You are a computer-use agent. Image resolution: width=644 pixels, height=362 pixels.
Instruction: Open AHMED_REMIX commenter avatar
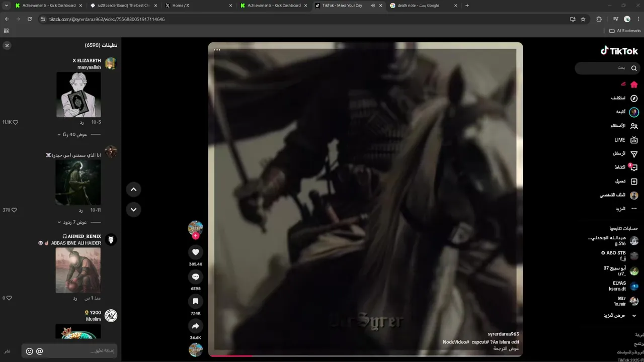tap(111, 239)
